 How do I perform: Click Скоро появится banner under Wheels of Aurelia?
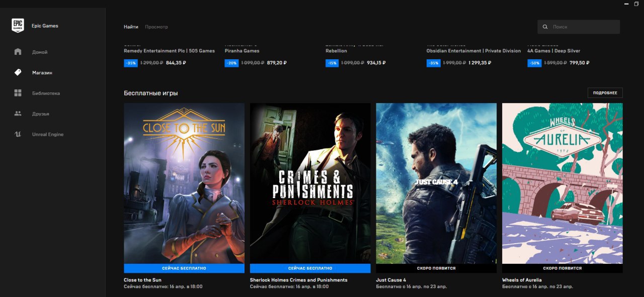pyautogui.click(x=562, y=268)
